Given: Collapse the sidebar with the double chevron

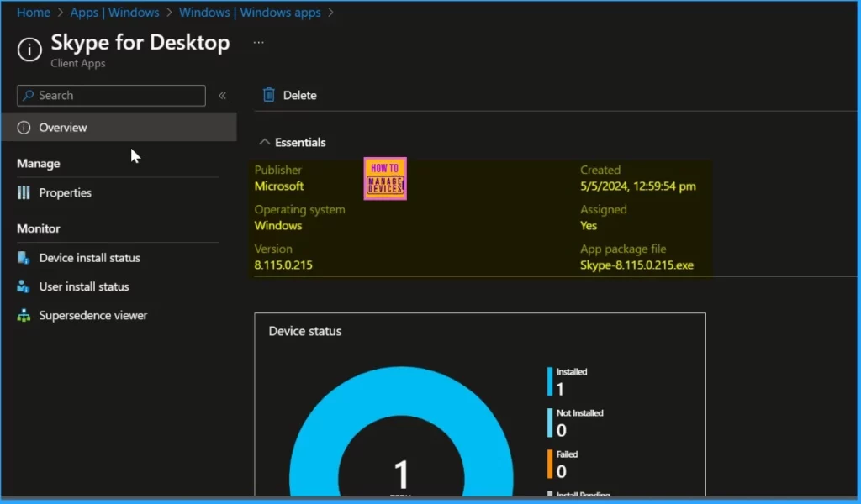Looking at the screenshot, I should click(x=222, y=96).
